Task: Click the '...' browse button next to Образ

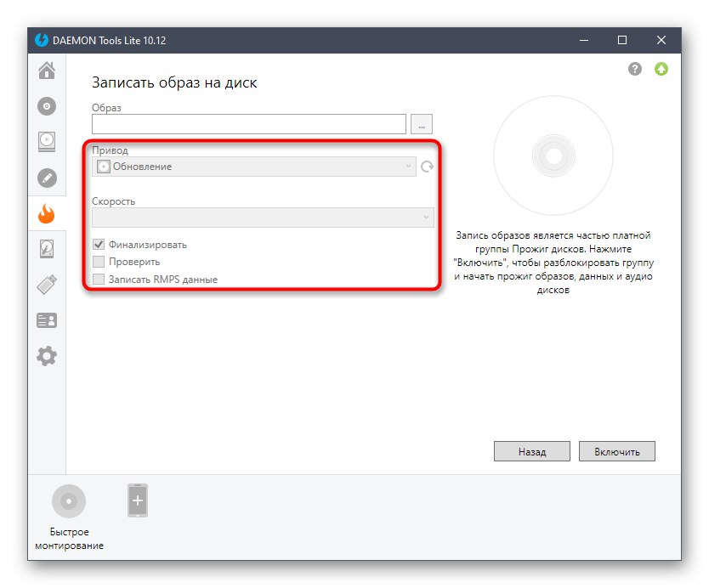Action: [422, 124]
